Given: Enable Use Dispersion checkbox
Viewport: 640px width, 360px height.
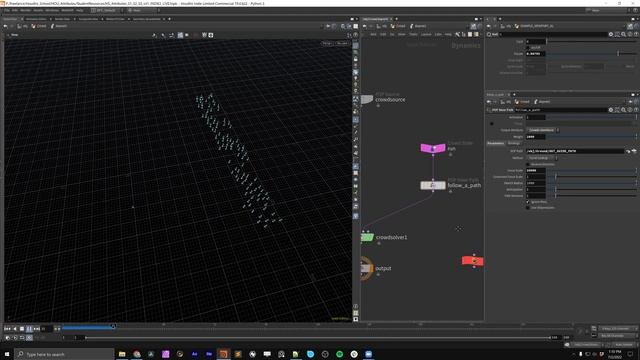Looking at the screenshot, I should tap(528, 207).
